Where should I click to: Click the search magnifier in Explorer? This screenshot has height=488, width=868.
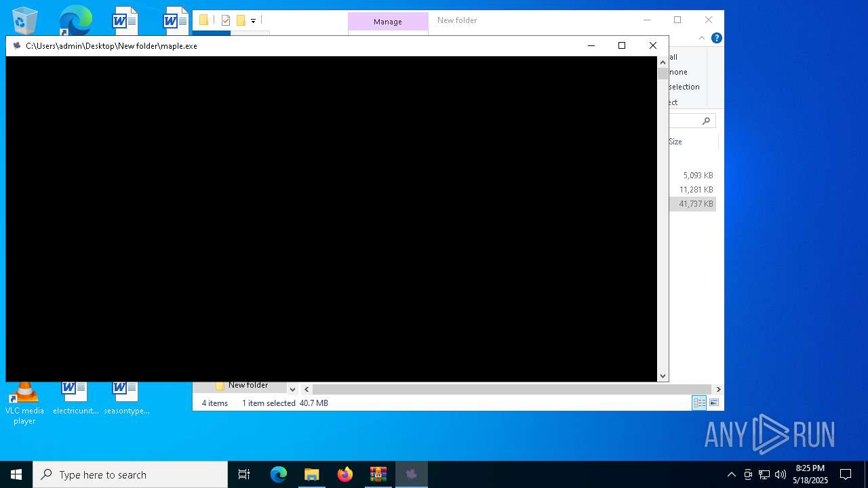(x=706, y=121)
